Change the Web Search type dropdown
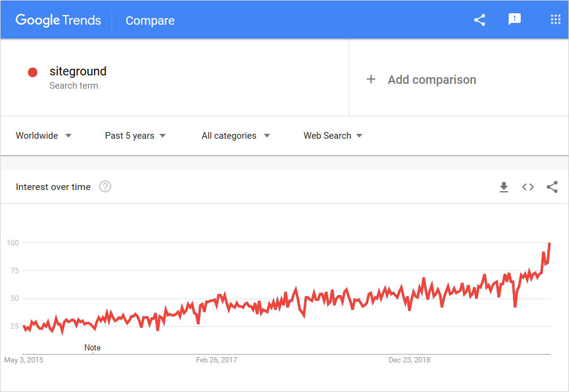 click(x=332, y=136)
